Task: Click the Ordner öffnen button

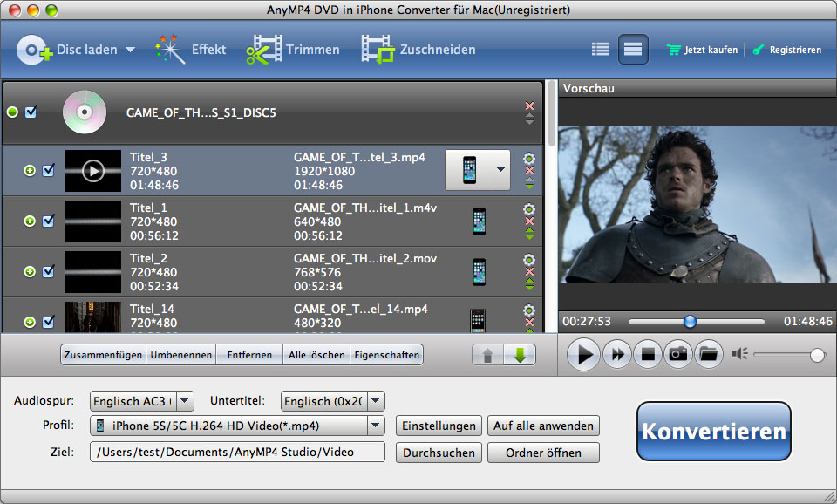Action: tap(543, 453)
